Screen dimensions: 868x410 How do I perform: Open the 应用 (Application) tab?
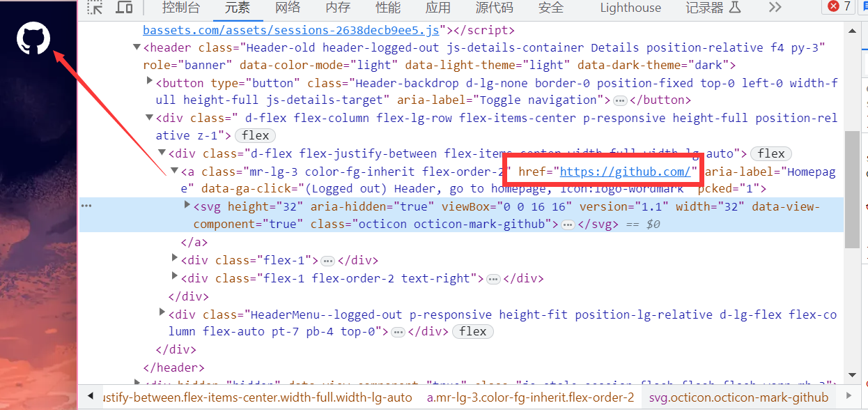coord(438,8)
